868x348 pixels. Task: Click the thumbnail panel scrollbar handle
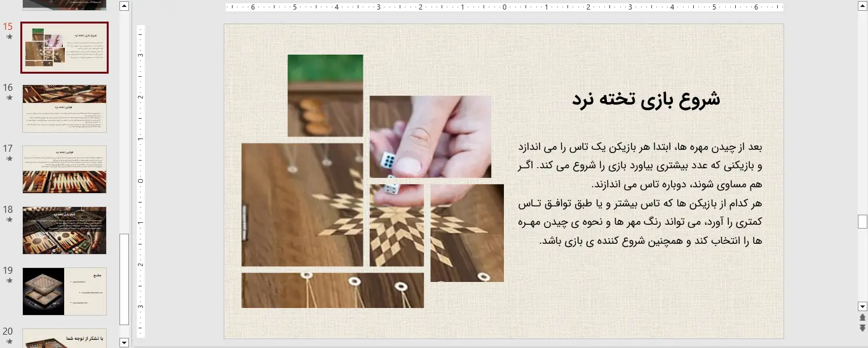pos(124,279)
